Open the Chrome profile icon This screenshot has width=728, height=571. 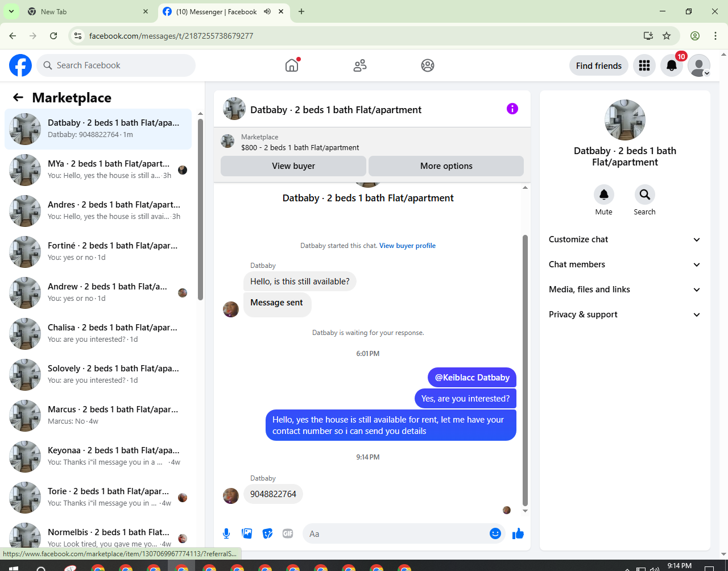coord(695,36)
